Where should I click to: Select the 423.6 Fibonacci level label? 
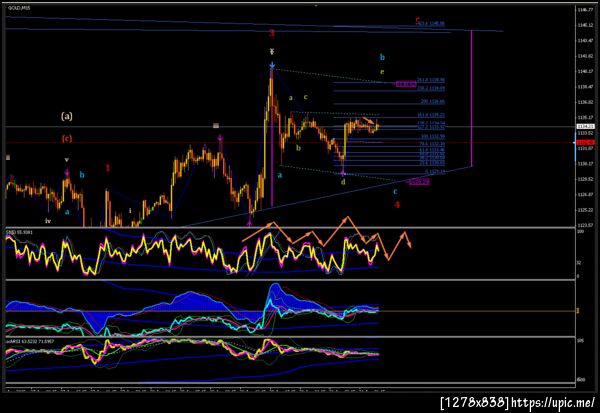click(x=431, y=24)
